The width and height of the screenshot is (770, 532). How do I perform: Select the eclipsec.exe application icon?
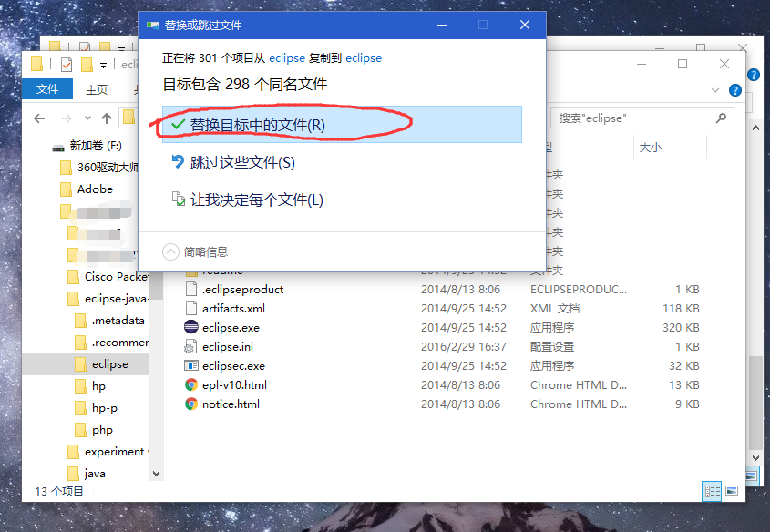pos(191,365)
